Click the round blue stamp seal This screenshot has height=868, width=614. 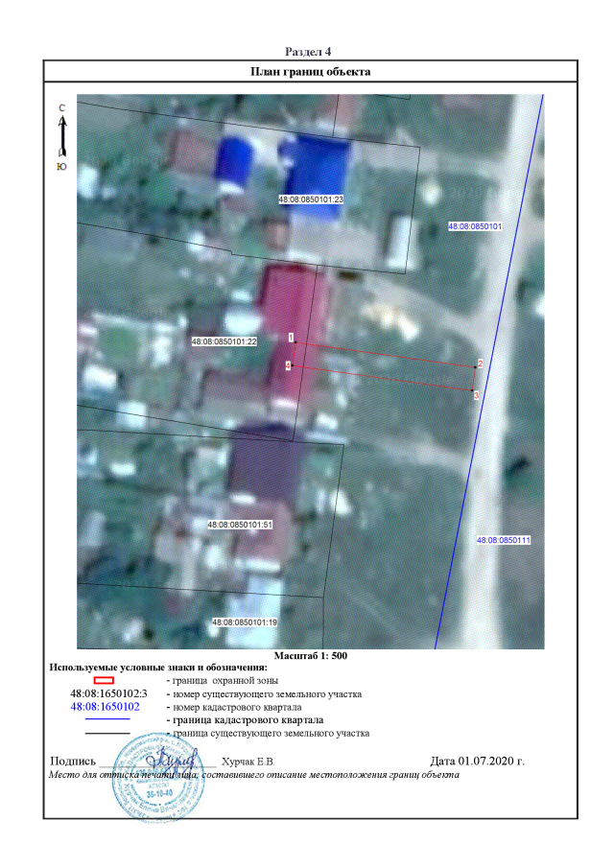tap(157, 777)
